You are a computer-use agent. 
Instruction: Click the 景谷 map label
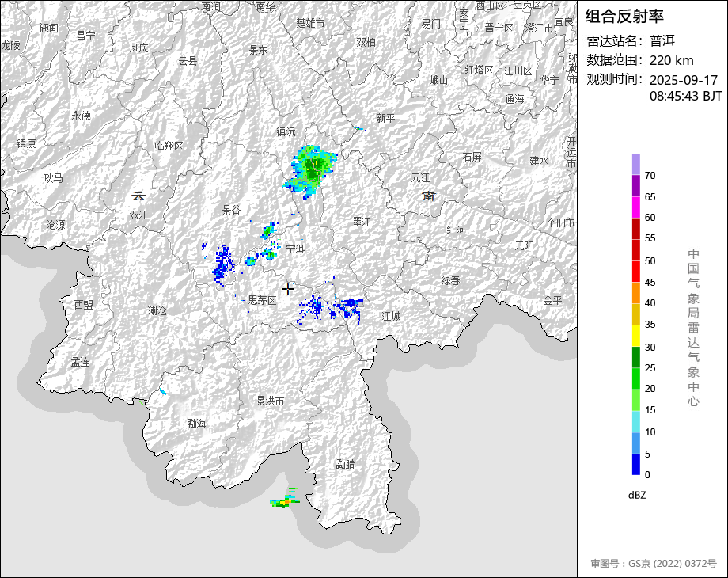pos(231,210)
